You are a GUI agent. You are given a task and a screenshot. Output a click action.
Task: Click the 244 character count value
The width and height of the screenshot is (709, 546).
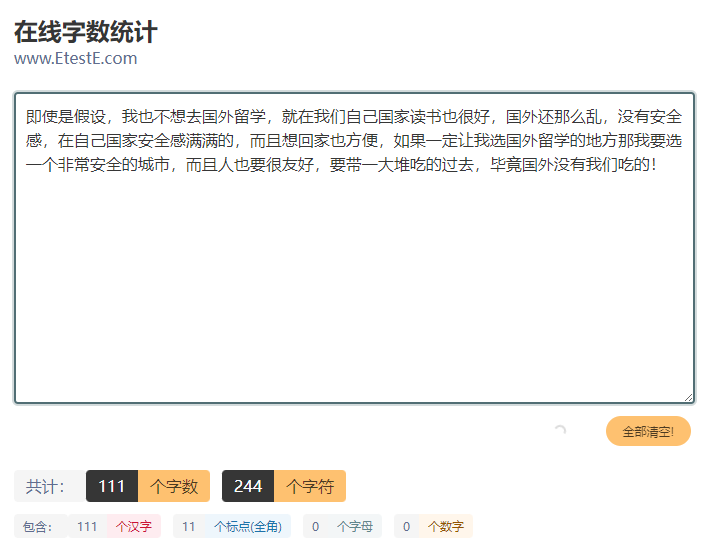[x=248, y=486]
